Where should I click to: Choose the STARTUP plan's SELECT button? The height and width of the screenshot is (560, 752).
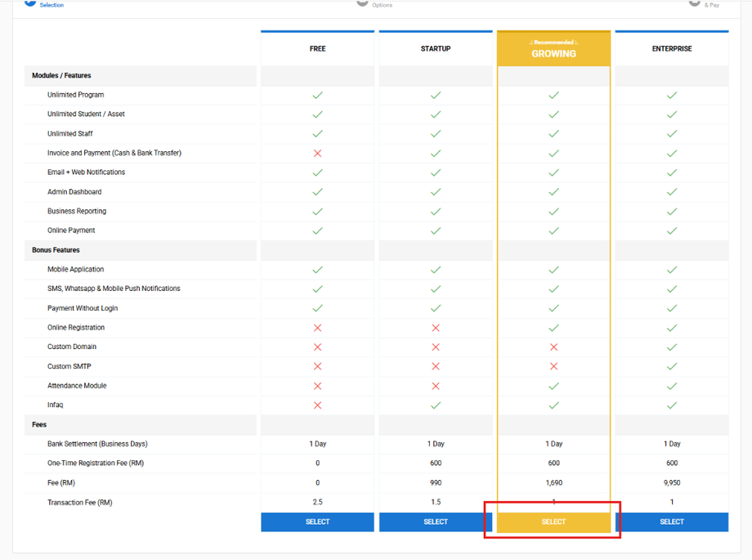pos(436,522)
